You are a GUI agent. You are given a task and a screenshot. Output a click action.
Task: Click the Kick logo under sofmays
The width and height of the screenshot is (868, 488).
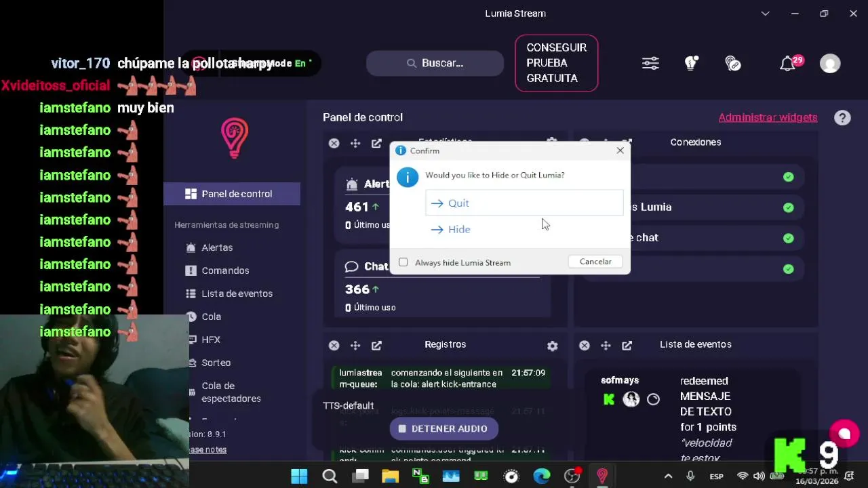point(609,399)
